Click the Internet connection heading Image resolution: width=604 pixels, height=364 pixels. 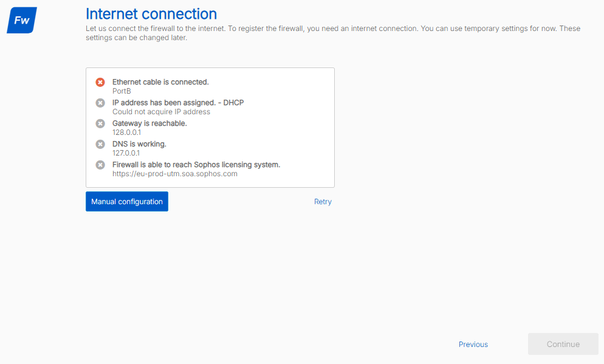pos(151,13)
